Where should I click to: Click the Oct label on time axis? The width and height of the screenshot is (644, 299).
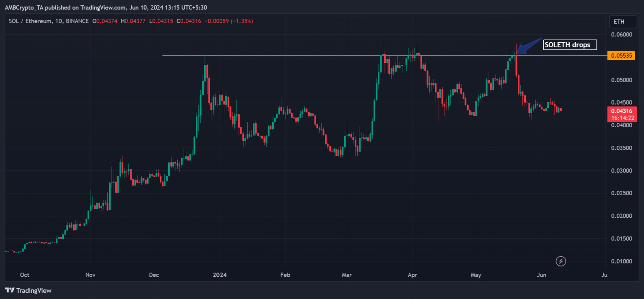click(x=25, y=275)
